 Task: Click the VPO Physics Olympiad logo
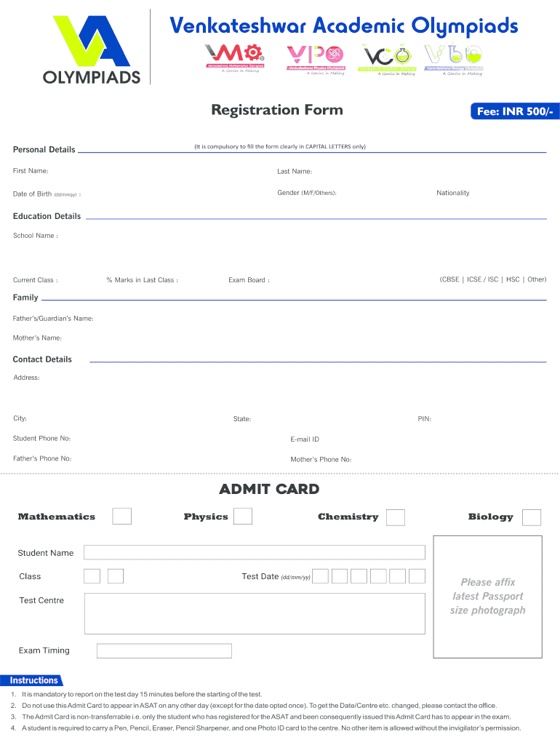click(x=315, y=58)
